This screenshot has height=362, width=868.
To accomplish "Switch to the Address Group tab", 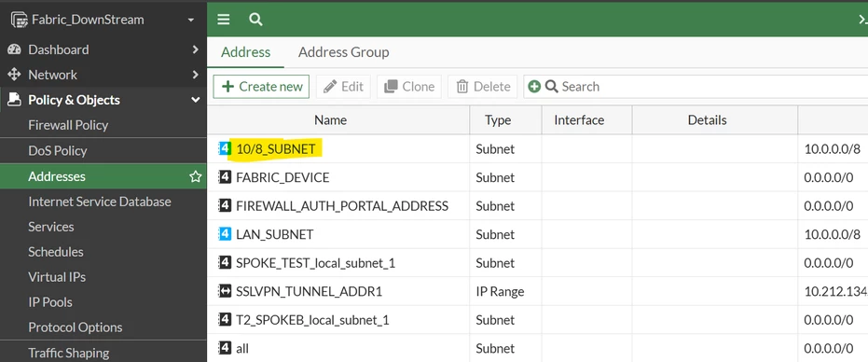I will click(x=344, y=52).
